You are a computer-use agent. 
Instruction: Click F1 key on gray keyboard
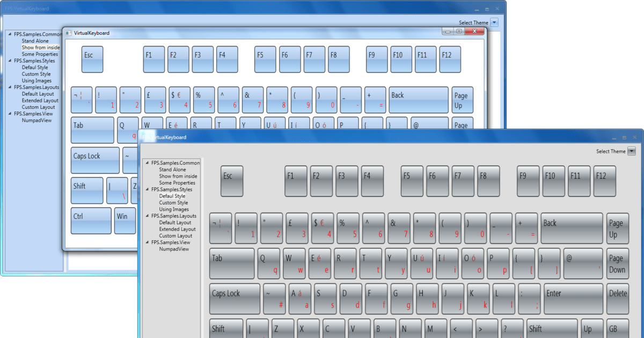[296, 181]
